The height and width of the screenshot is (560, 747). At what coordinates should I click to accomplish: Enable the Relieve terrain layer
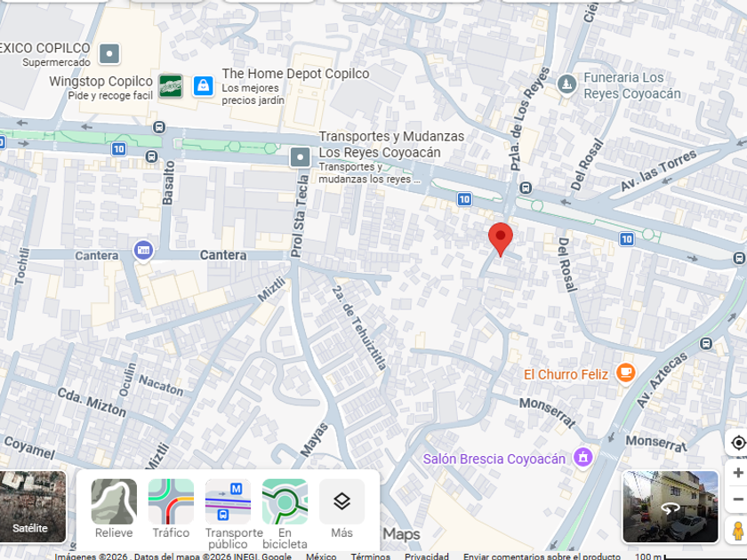tap(114, 509)
